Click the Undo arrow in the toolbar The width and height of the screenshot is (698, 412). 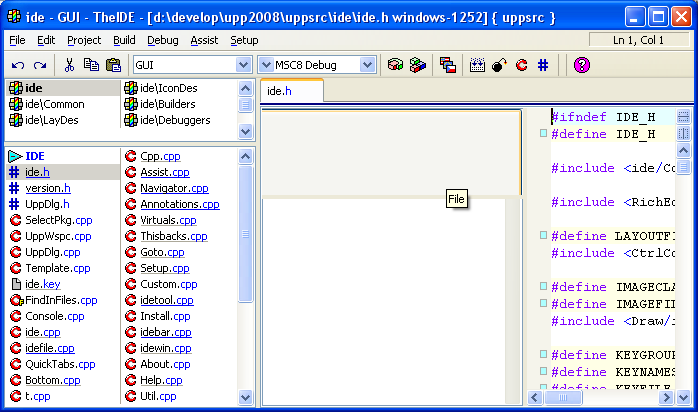(x=18, y=65)
